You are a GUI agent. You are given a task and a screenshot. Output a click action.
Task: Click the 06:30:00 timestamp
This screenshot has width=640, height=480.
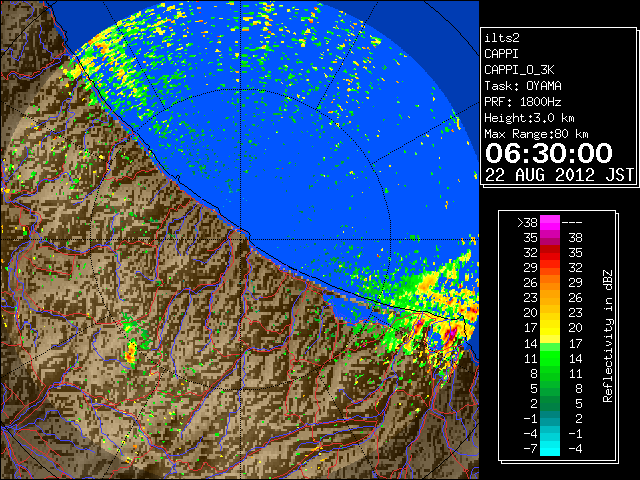coord(549,153)
